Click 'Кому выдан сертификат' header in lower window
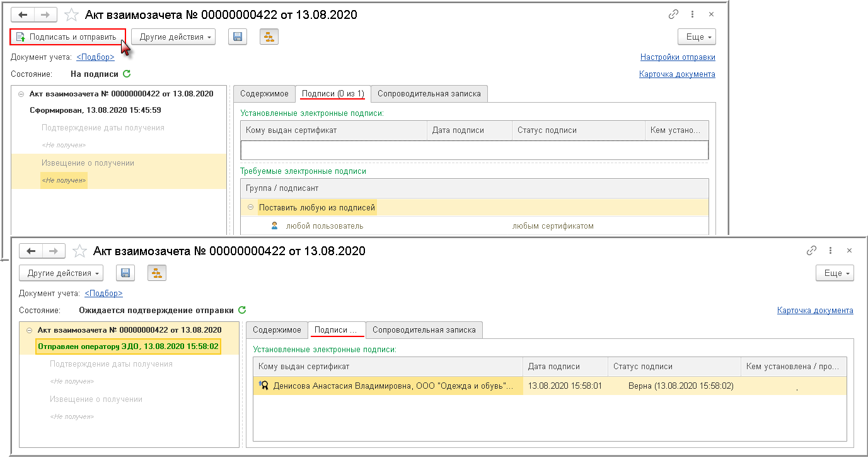 point(388,367)
